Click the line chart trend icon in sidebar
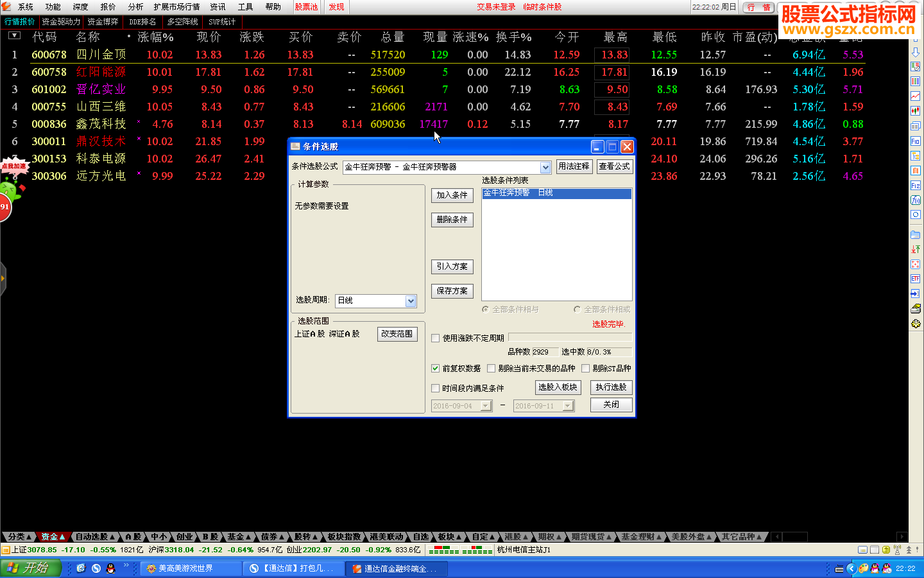Viewport: 924px width, 578px height. (x=916, y=96)
